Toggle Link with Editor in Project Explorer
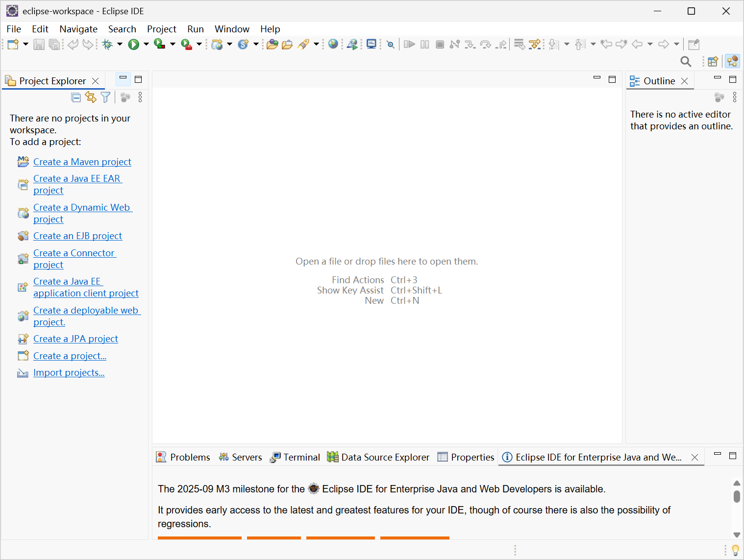This screenshot has width=744, height=560. click(91, 97)
